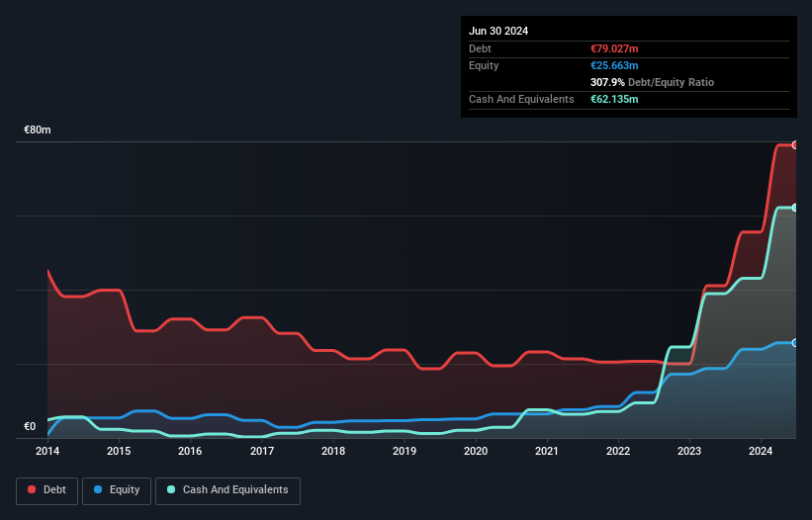Toggle the Equity series legend button

tap(117, 490)
